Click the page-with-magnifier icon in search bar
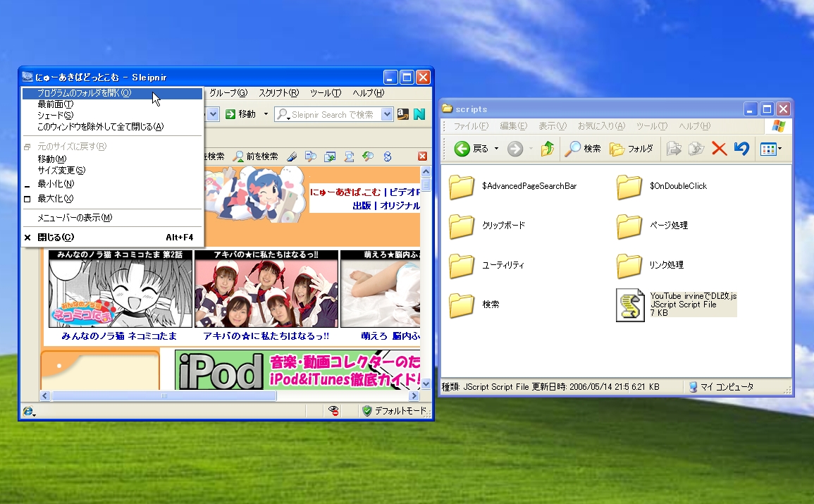This screenshot has height=504, width=814. point(310,156)
